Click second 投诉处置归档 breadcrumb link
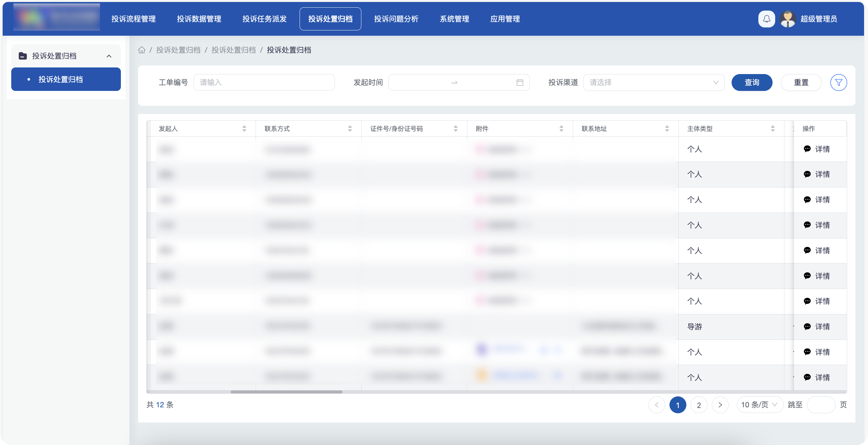868x445 pixels. click(234, 50)
